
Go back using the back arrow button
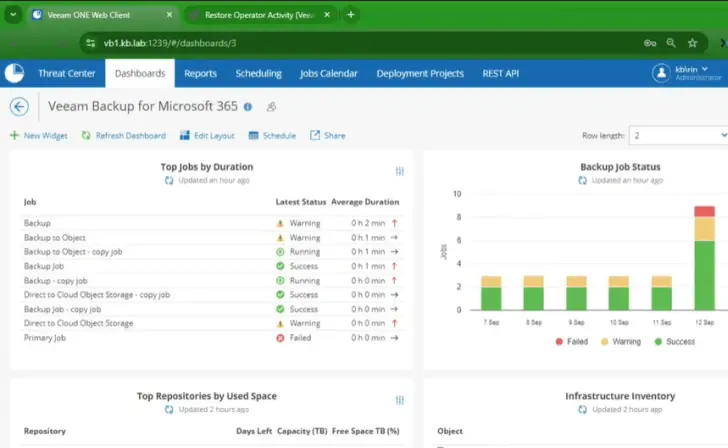[19, 107]
